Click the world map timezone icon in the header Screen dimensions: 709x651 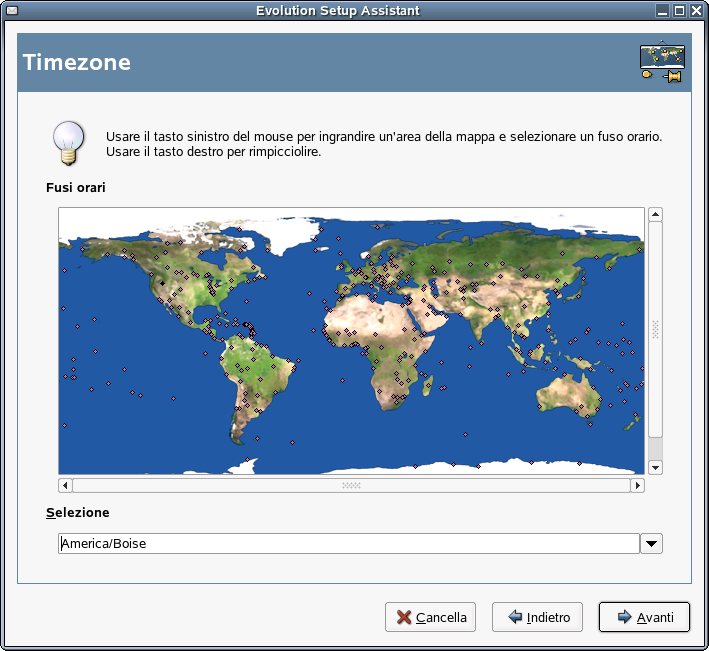[x=662, y=61]
